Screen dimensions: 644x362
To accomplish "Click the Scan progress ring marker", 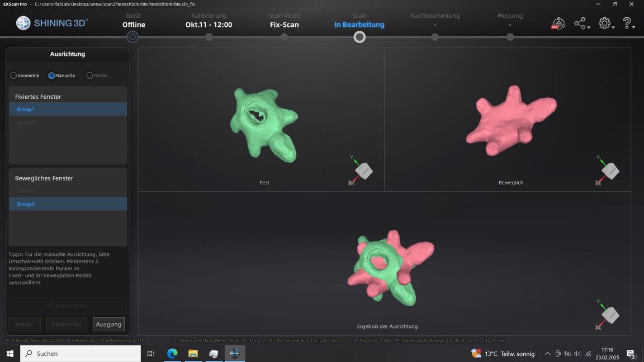I will point(359,37).
